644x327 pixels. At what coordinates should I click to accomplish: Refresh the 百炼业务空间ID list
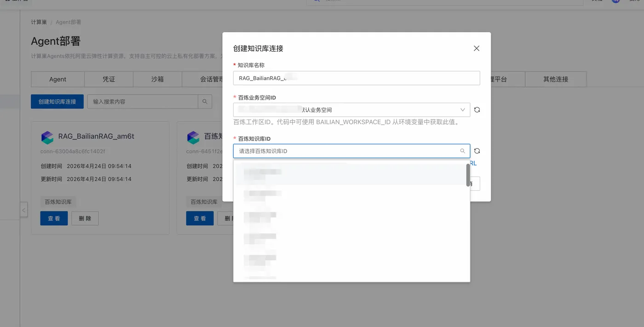click(477, 110)
